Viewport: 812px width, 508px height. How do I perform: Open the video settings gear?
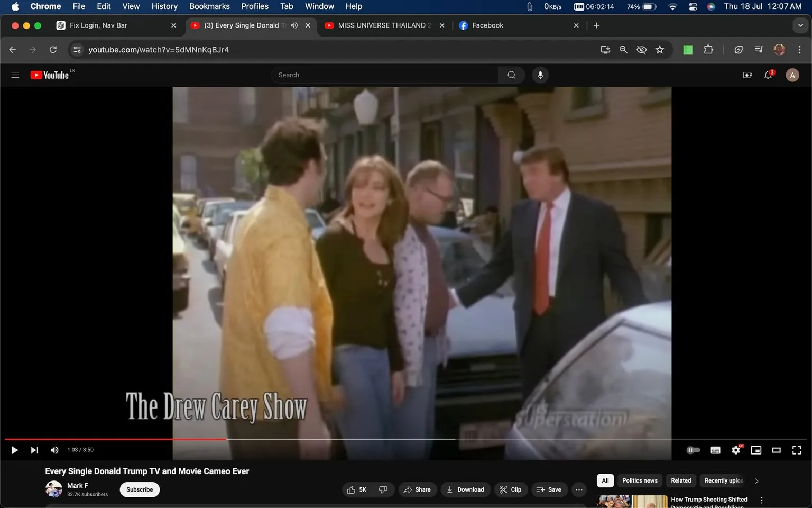[x=735, y=450]
